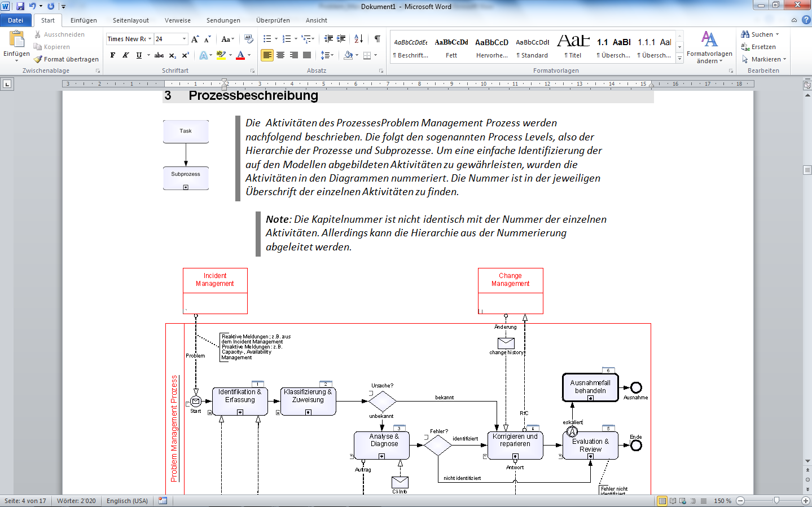Open Schriftart dialog launcher
812x507 pixels.
252,71
